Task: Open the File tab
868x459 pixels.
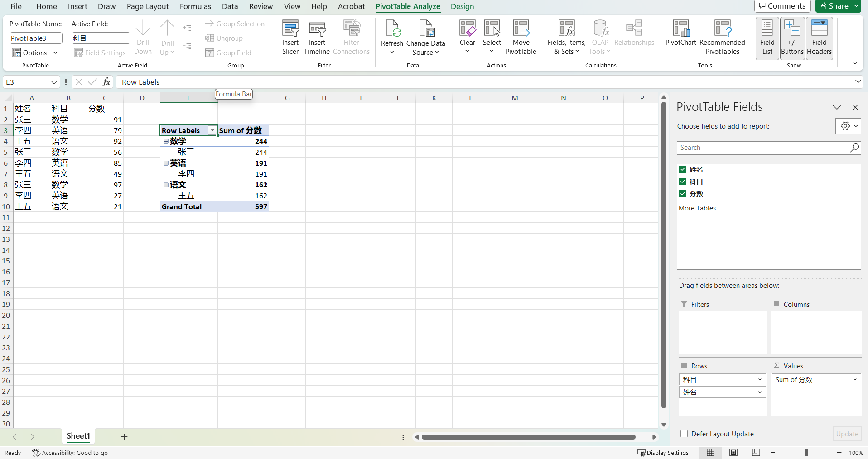Action: click(16, 6)
